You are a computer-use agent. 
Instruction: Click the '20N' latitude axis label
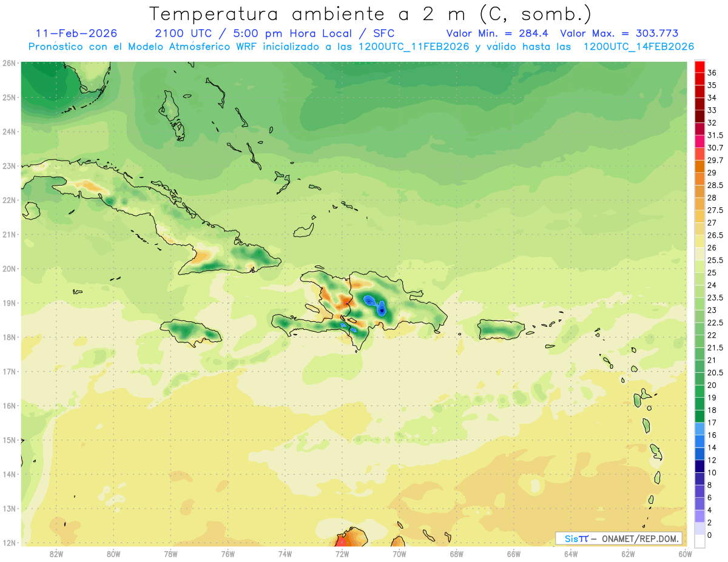[8, 269]
